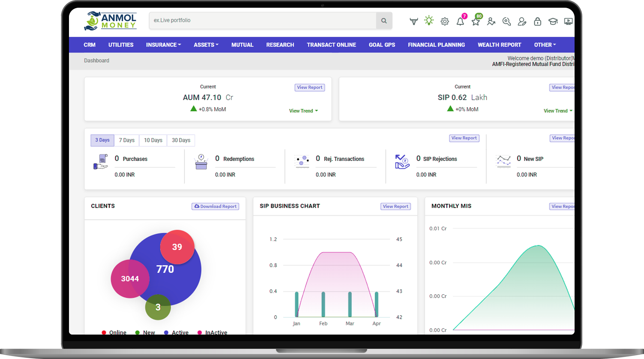Open notifications bell with 7 badge
The width and height of the screenshot is (644, 359).
(x=460, y=21)
